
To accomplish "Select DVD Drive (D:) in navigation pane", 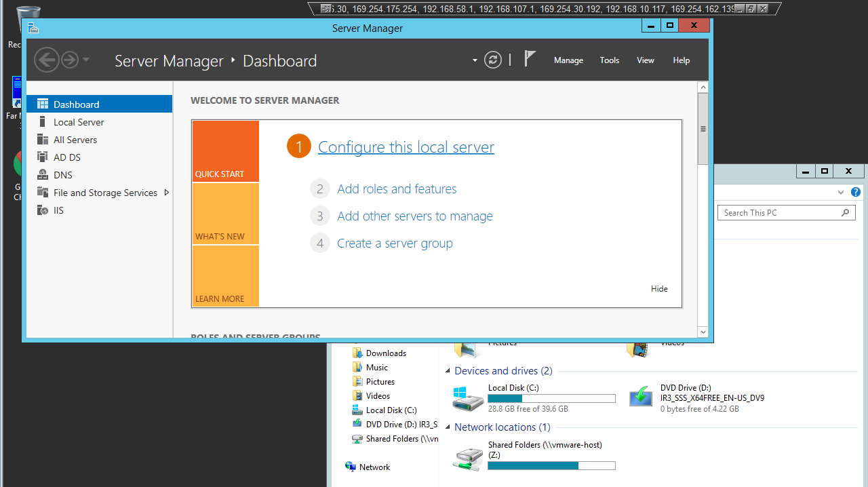I will tap(395, 424).
